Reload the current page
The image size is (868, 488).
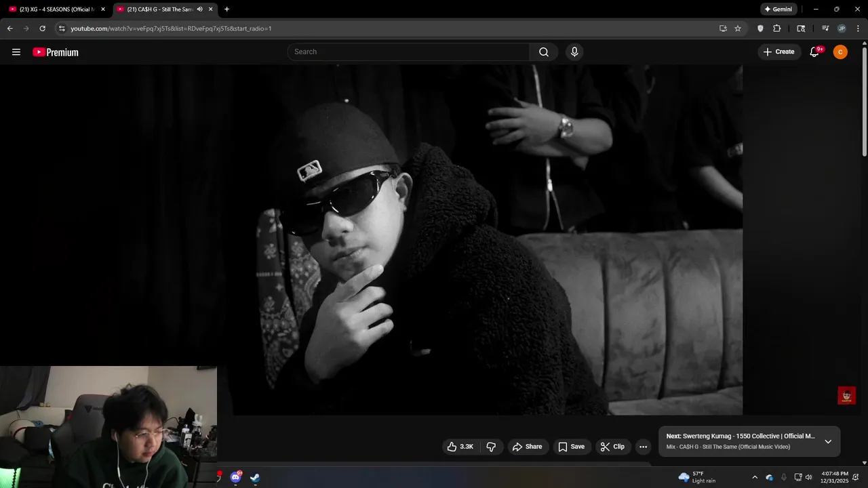click(x=42, y=28)
